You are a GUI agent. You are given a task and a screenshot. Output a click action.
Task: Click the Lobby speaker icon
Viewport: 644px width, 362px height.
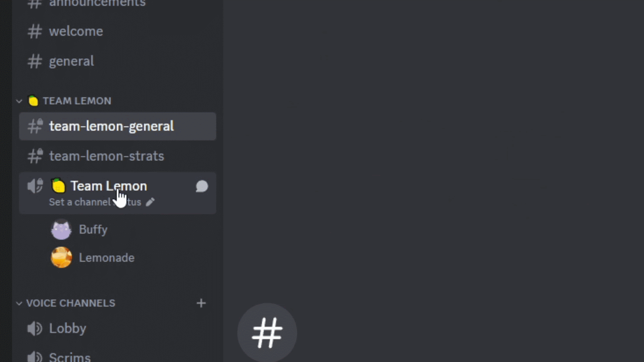[35, 329]
